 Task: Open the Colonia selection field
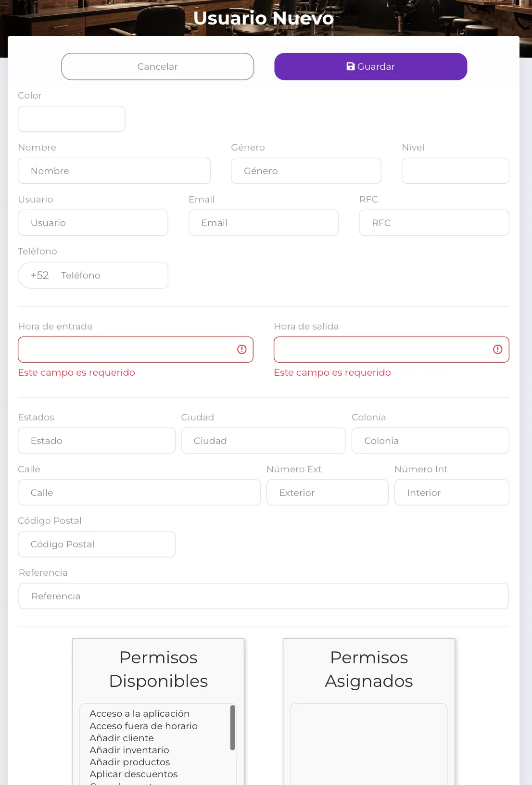click(430, 441)
